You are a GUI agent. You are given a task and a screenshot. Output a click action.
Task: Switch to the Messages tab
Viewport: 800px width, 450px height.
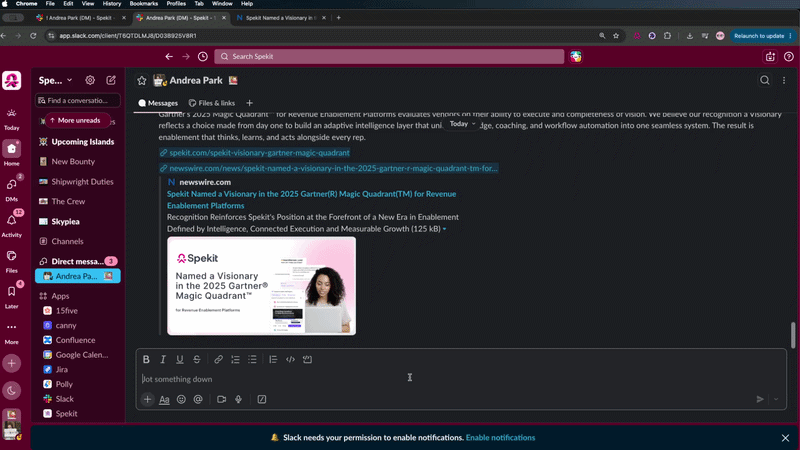(x=158, y=103)
